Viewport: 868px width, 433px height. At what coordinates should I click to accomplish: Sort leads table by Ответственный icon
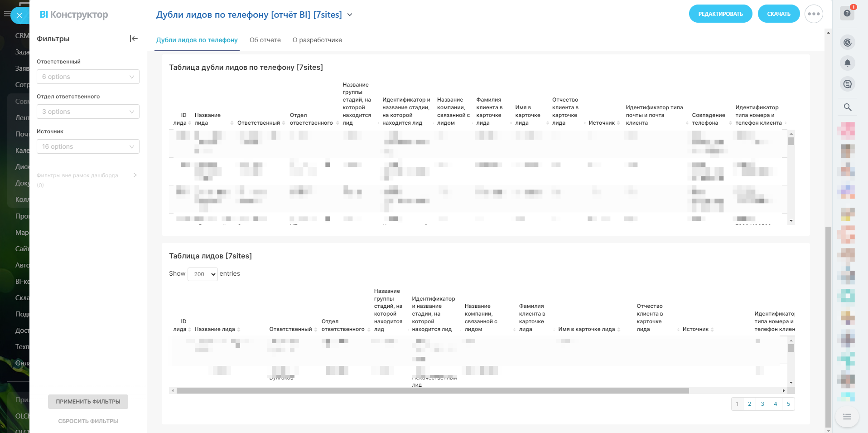pyautogui.click(x=316, y=329)
